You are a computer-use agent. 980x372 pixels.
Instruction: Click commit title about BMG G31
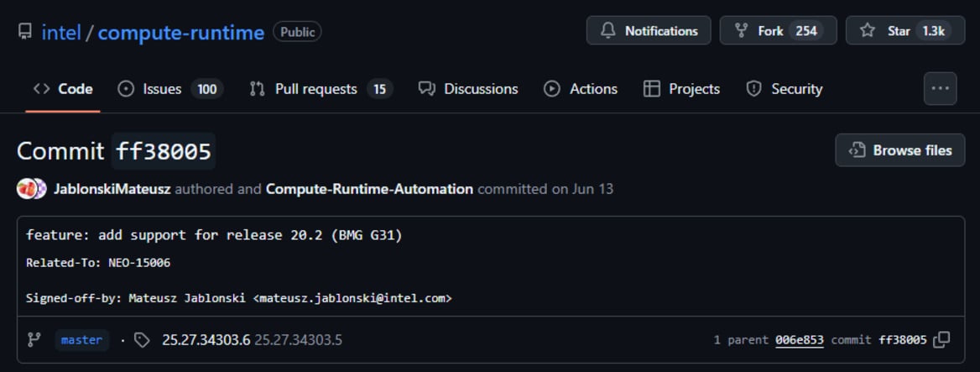[x=214, y=236]
